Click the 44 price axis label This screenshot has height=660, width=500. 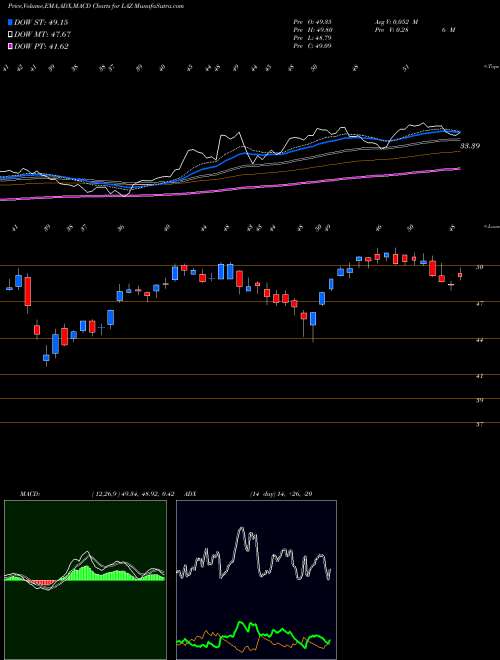pyautogui.click(x=480, y=340)
